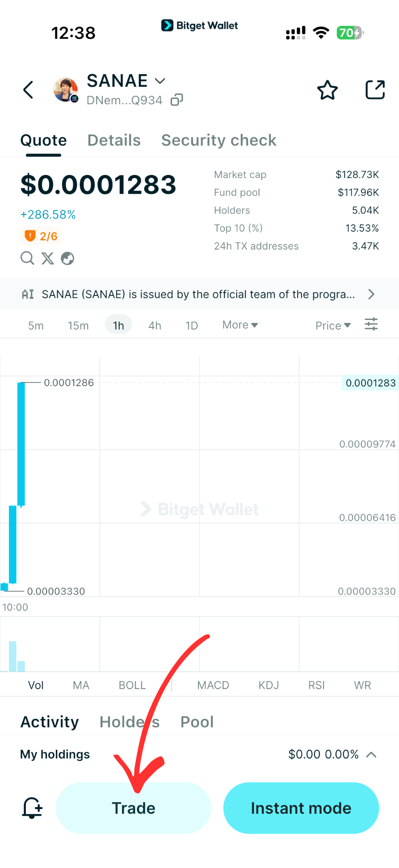Add SANAE to favorites with the star

coord(327,89)
